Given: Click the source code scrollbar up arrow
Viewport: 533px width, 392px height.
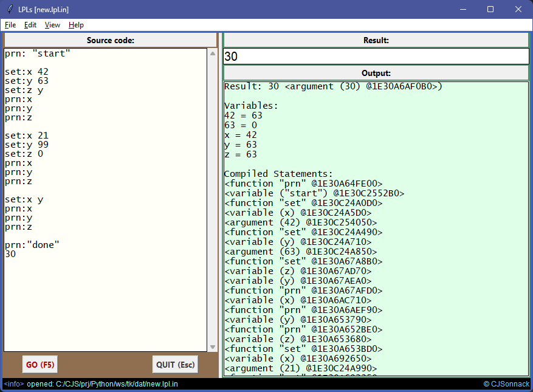Looking at the screenshot, I should 212,53.
